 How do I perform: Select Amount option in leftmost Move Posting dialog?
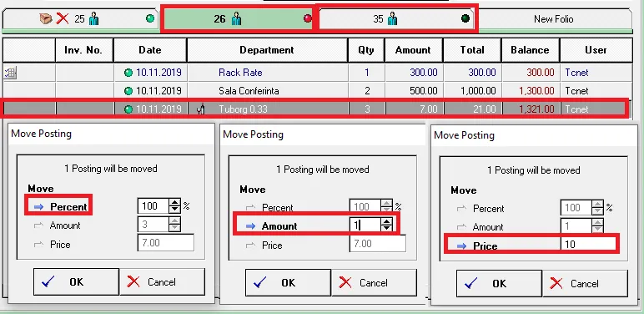57,225
